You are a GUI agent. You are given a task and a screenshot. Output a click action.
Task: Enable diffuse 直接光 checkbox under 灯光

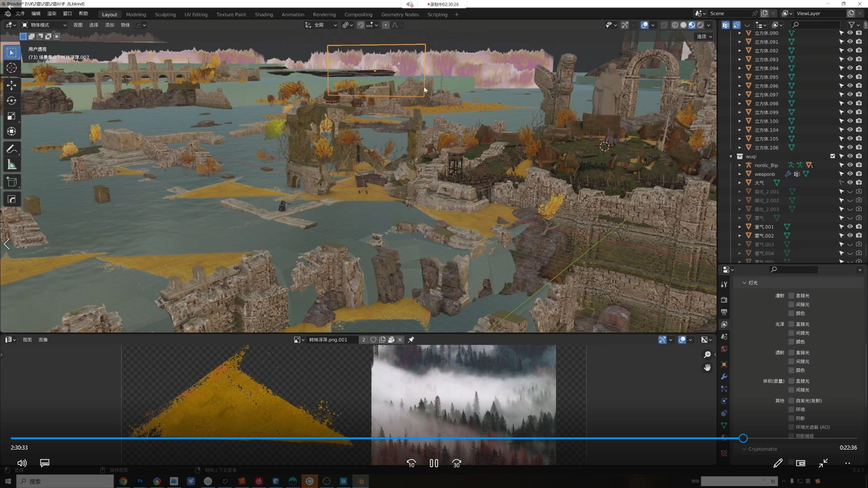tap(791, 296)
